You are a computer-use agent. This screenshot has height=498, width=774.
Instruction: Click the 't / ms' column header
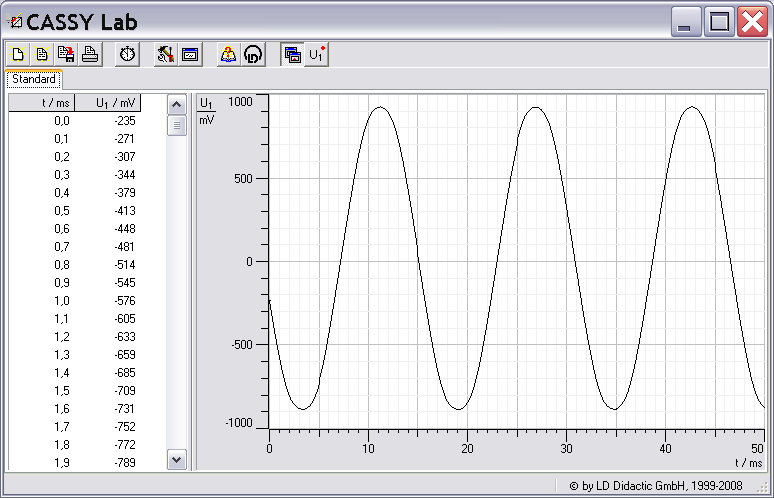(x=41, y=103)
